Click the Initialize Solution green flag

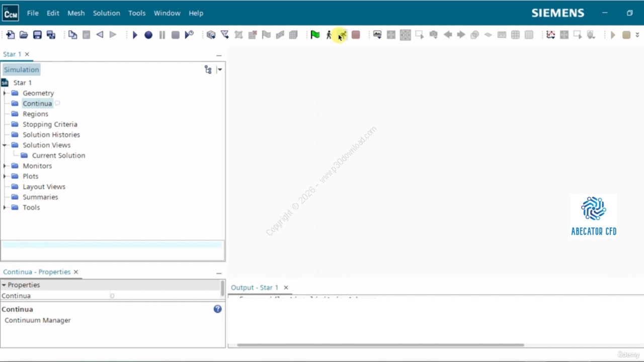pyautogui.click(x=315, y=35)
